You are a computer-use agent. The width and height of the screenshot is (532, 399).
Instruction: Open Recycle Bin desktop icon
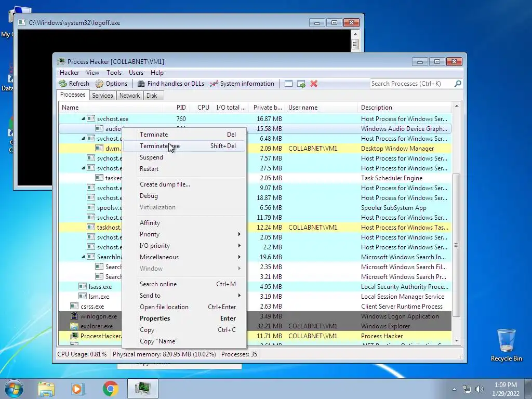(506, 345)
